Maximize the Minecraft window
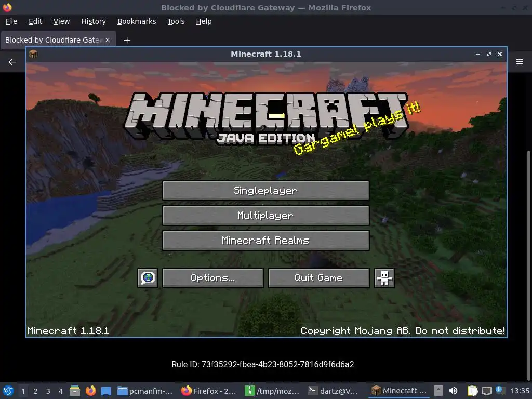 click(488, 54)
